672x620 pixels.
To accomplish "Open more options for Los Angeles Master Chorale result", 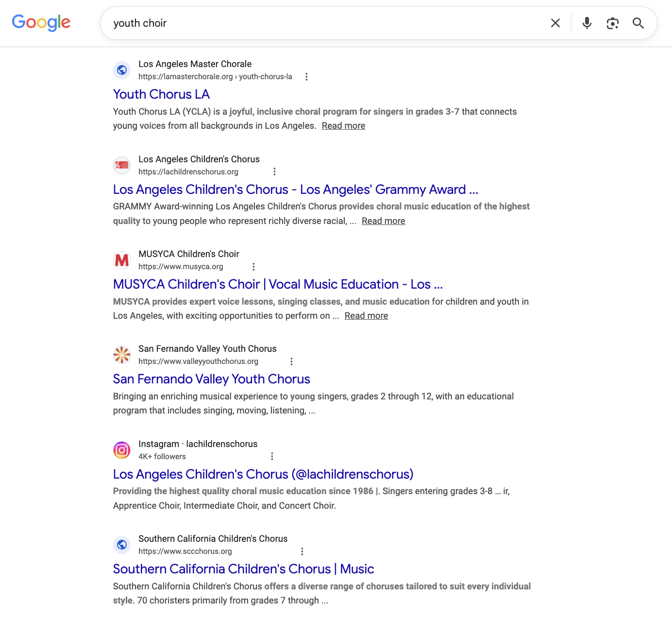I will [306, 77].
